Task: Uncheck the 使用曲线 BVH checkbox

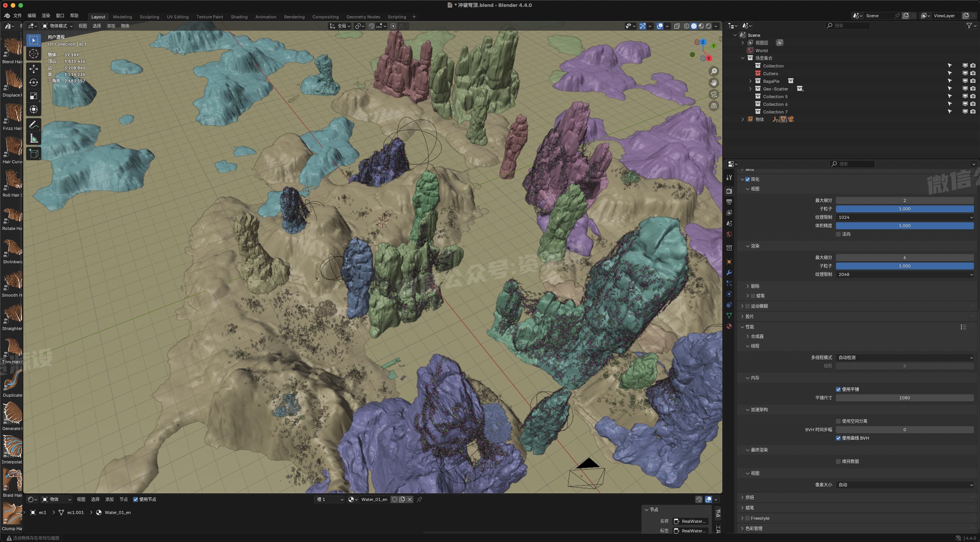Action: (x=838, y=438)
